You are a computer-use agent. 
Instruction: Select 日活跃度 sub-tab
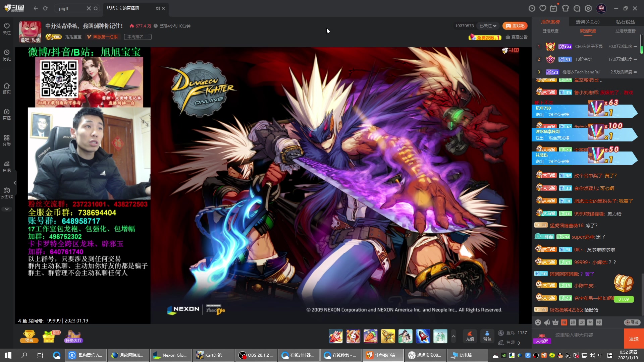[x=550, y=31]
